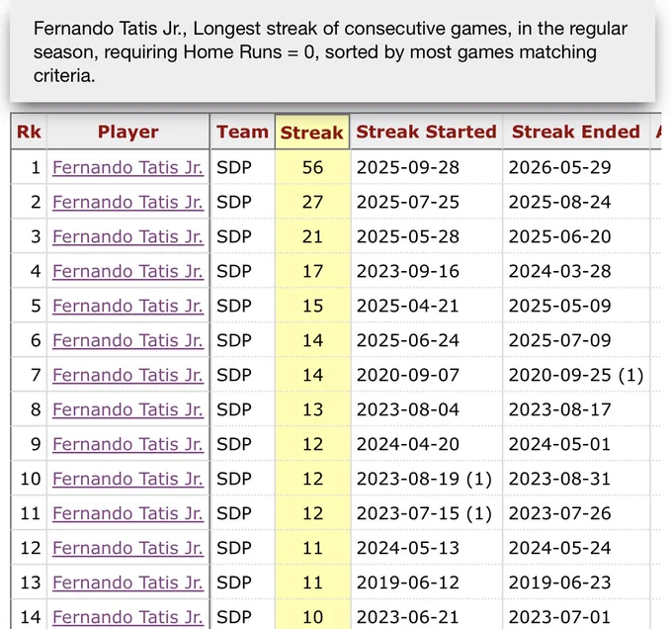Click the Team column header
This screenshot has width=672, height=629.
coord(242,133)
